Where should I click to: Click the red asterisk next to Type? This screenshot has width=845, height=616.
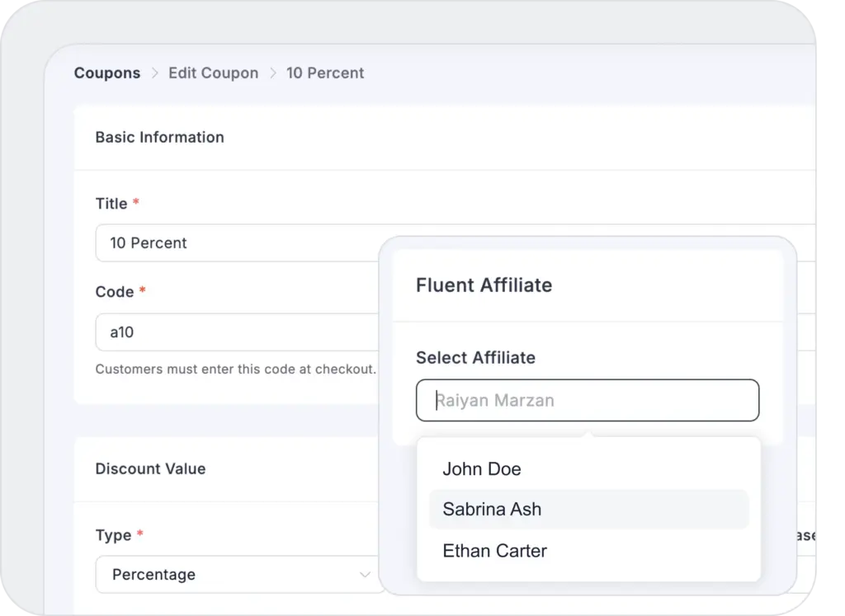pyautogui.click(x=140, y=535)
